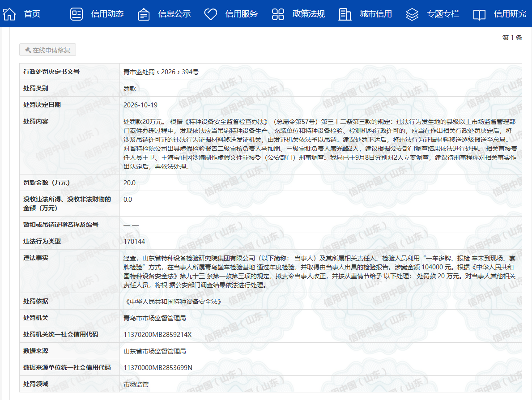This screenshot has width=532, height=400.
Task: Click the 专题专栏 layers icon
Action: point(412,14)
